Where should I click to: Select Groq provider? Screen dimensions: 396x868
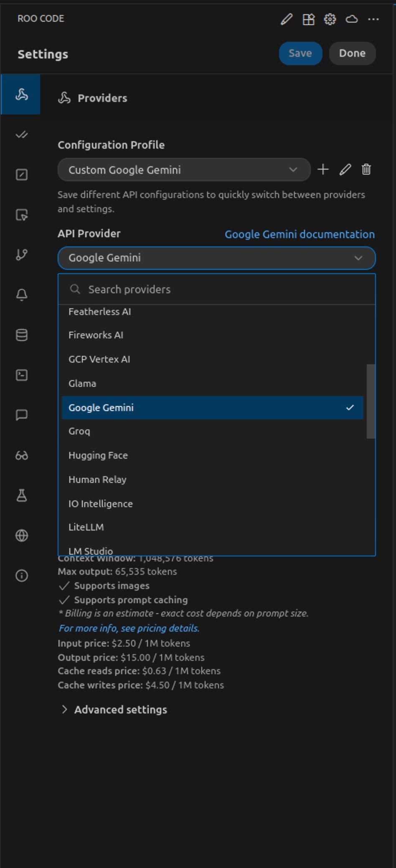(x=212, y=431)
